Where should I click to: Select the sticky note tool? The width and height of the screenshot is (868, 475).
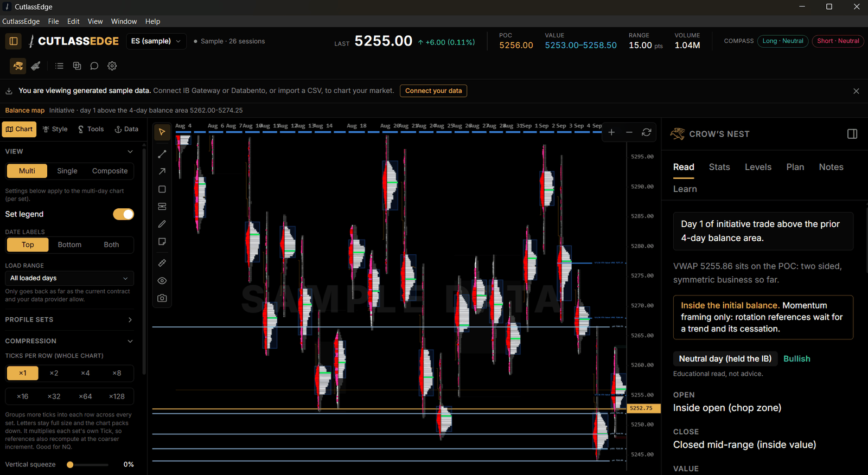(x=162, y=242)
